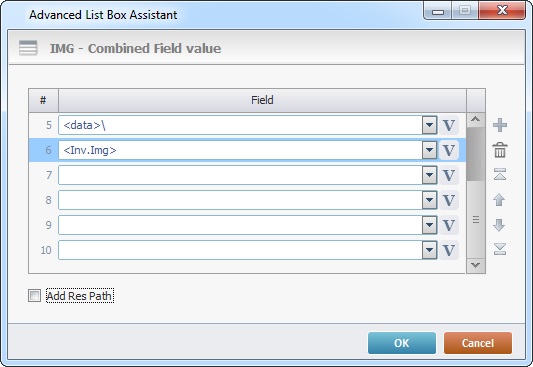Move row to top with first arrow icon
Viewport: 533px width, 367px height.
coord(500,174)
